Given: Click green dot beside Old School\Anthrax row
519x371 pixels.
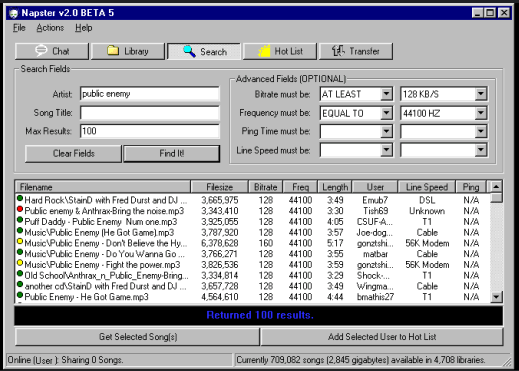Looking at the screenshot, I should pos(20,274).
